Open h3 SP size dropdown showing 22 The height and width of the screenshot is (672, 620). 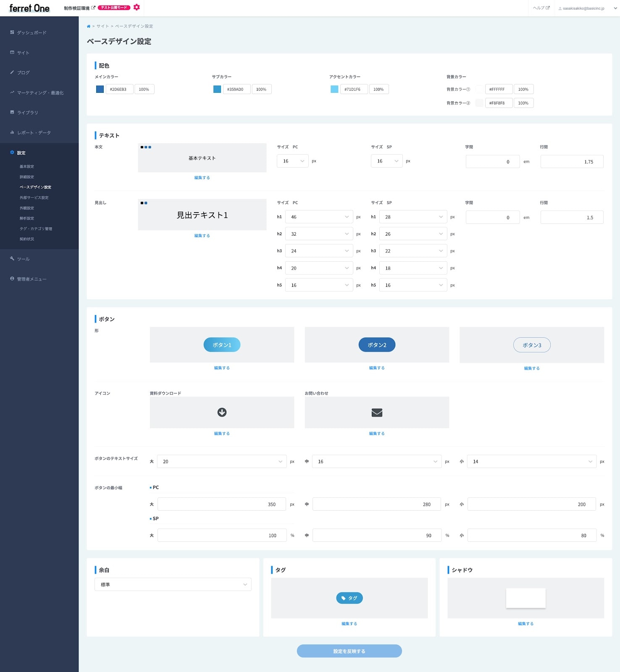point(413,251)
